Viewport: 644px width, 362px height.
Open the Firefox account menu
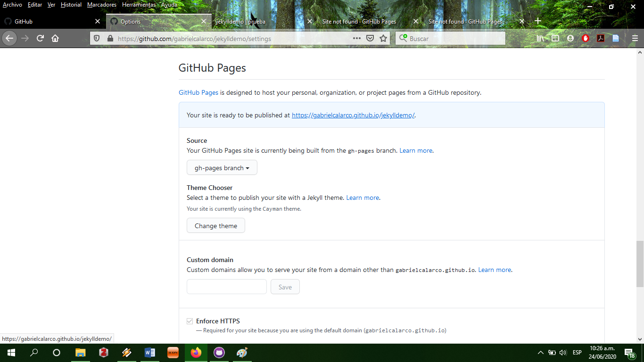[570, 38]
